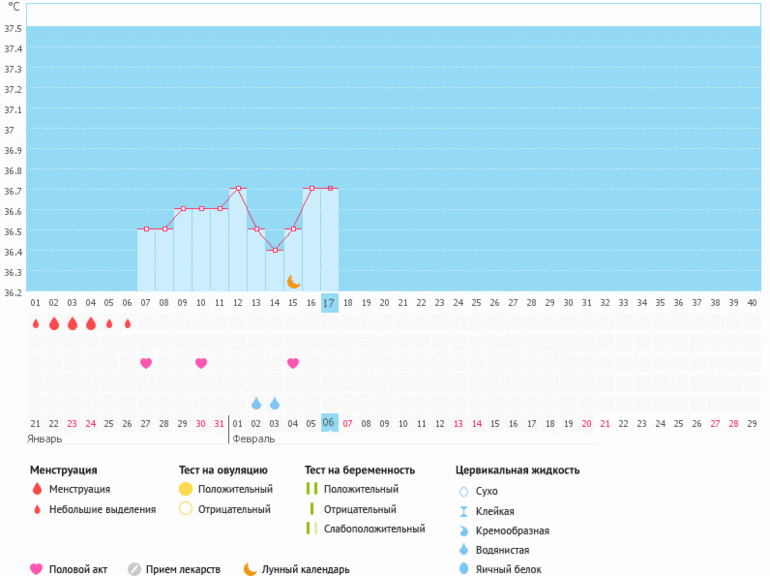This screenshot has width=770, height=576.
Task: Click the small spotting drop on cycle day 06
Action: (x=127, y=324)
